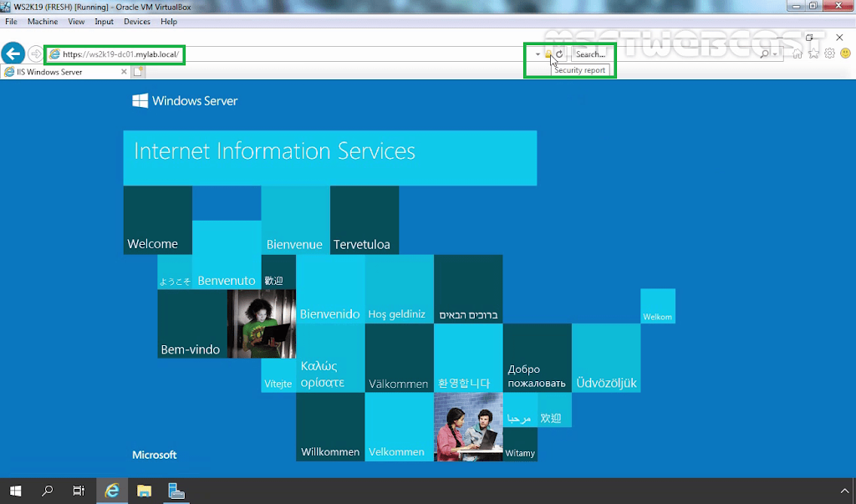Image resolution: width=856 pixels, height=504 pixels.
Task: Click the padlock Security report icon
Action: click(548, 54)
